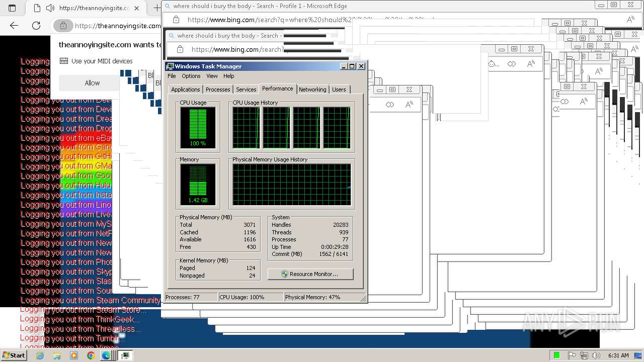Click the URL field of the topmost Bing popup window
This screenshot has height=362, width=644.
coord(311,20)
